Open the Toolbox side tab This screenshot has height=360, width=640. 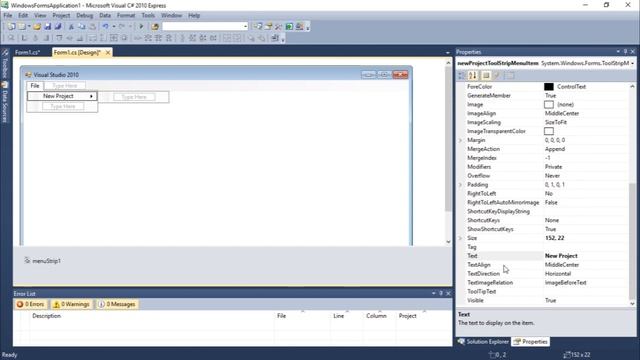click(x=5, y=64)
